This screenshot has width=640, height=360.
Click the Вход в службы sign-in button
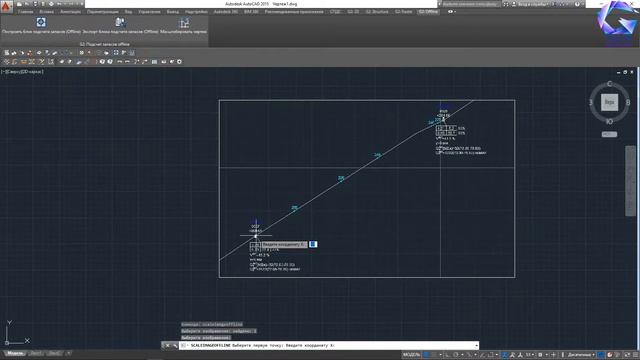click(531, 4)
